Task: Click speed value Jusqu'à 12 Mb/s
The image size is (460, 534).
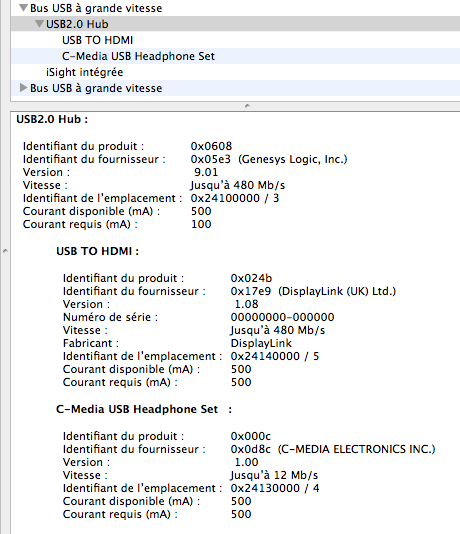Action: pyautogui.click(x=274, y=475)
